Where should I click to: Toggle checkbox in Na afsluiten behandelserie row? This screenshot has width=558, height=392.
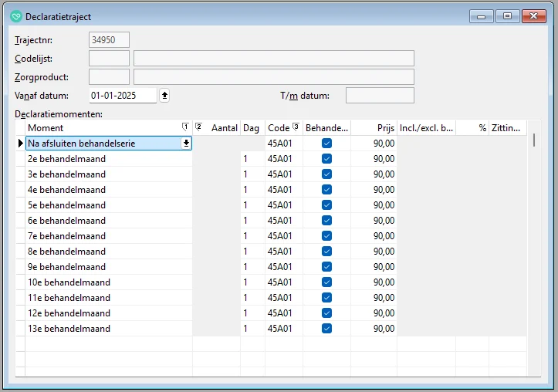[326, 144]
